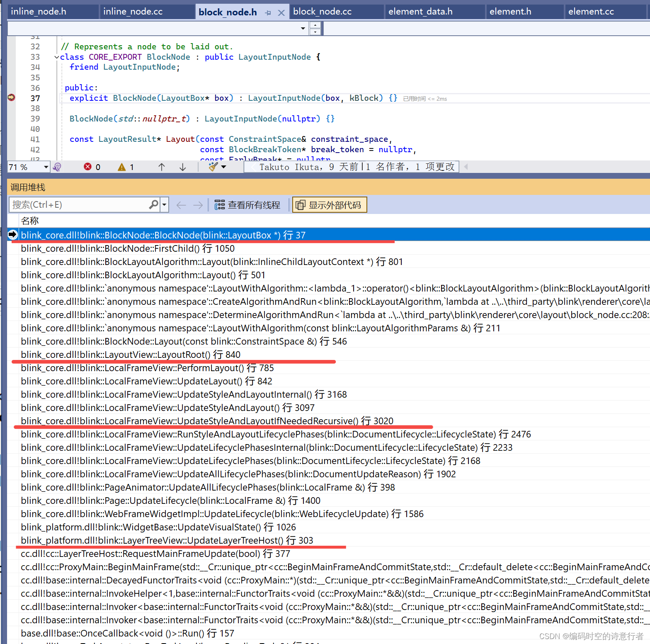Collapse the BlockNode class definition
The image size is (650, 644).
[x=57, y=57]
